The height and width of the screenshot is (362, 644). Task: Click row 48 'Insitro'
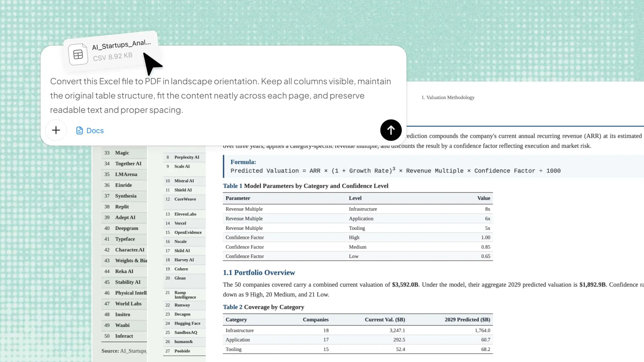click(124, 315)
